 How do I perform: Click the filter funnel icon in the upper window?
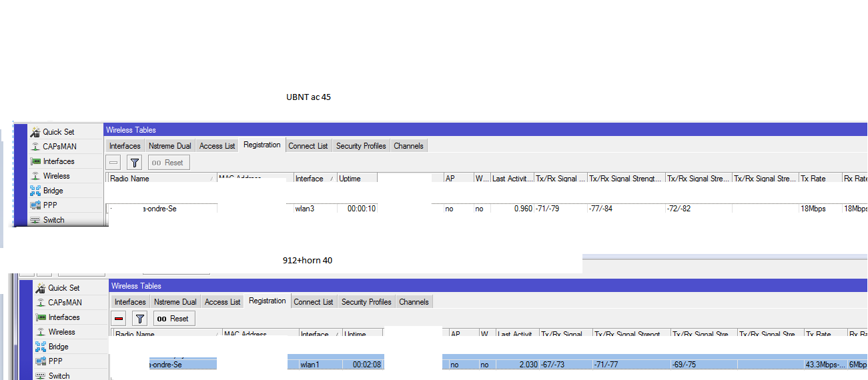(135, 163)
